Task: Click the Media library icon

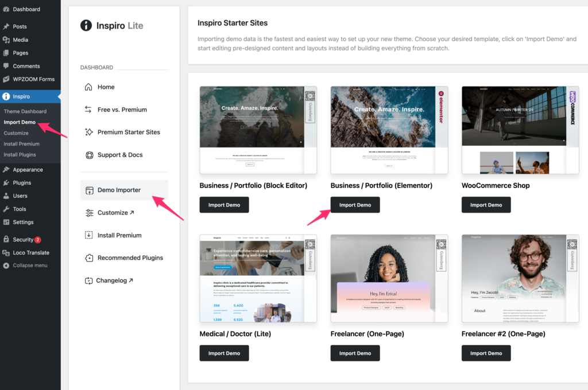Action: (6, 40)
